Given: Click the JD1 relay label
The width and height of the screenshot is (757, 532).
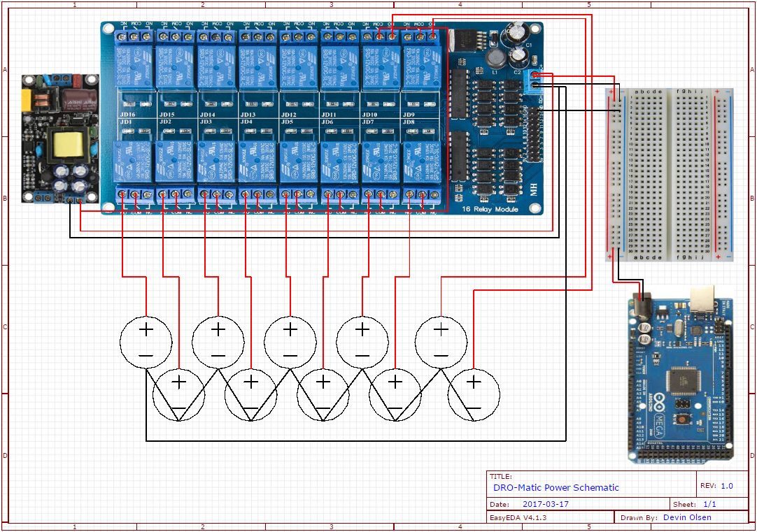Looking at the screenshot, I should 125,122.
